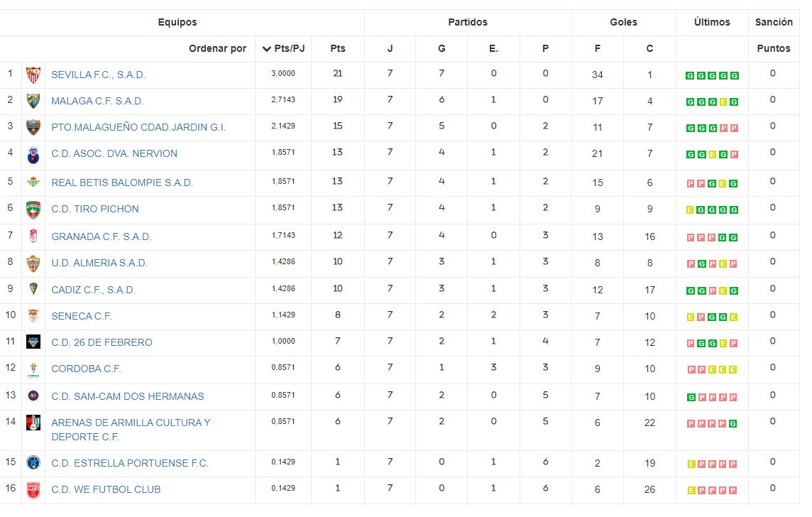This screenshot has width=812, height=517.
Task: Click the Ordenar por label
Action: pyautogui.click(x=217, y=49)
